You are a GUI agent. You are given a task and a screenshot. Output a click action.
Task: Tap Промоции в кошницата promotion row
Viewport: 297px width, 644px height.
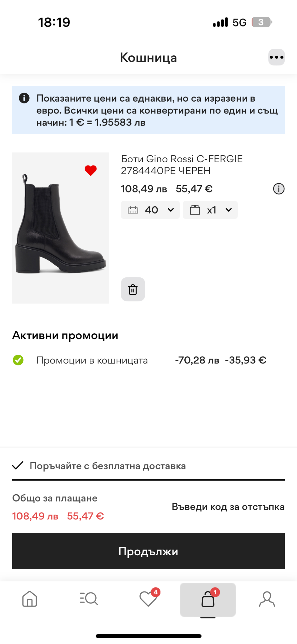(92, 360)
